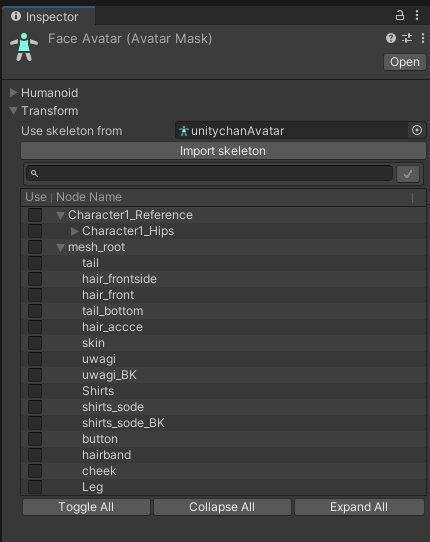
Task: Check the skin node checkbox
Action: (x=35, y=343)
